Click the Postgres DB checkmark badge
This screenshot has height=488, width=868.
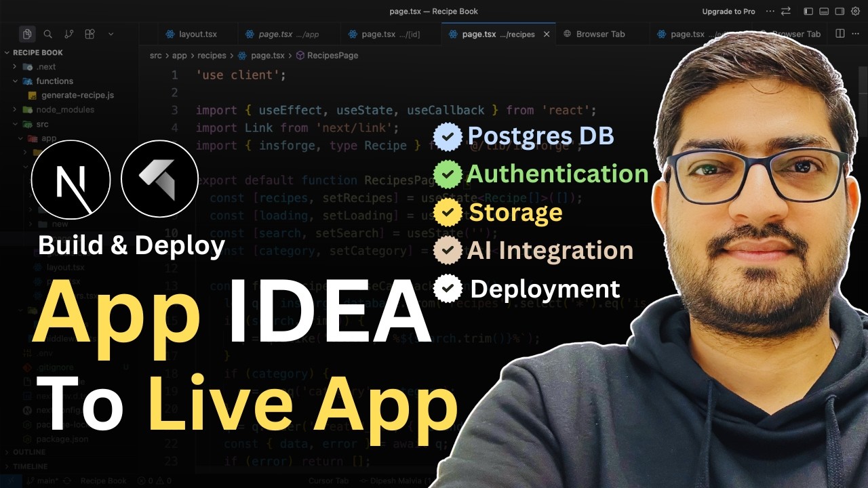click(448, 136)
